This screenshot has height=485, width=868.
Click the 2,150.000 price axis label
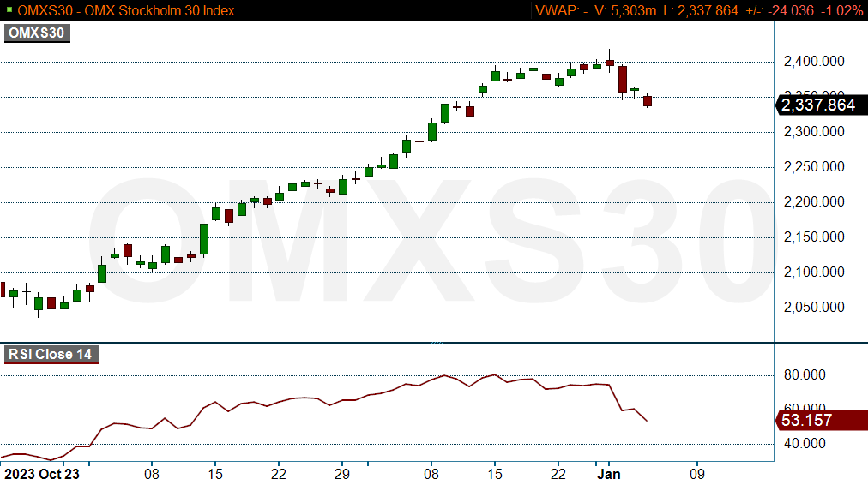pos(814,237)
